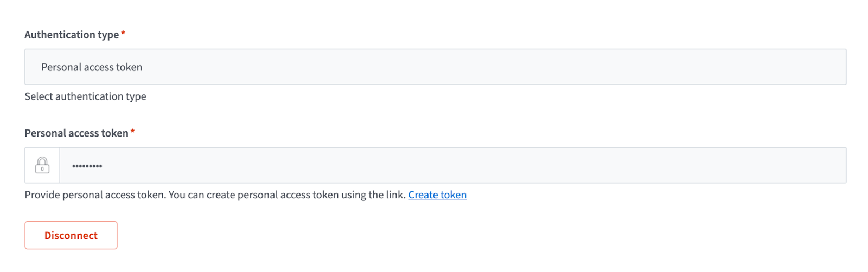This screenshot has height=272, width=868.
Task: Click the masked dots in the token field
Action: pos(87,166)
